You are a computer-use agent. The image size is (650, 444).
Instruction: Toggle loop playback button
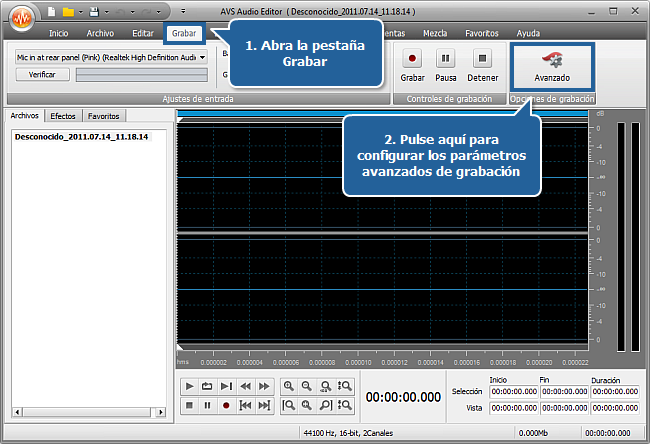[x=207, y=386]
